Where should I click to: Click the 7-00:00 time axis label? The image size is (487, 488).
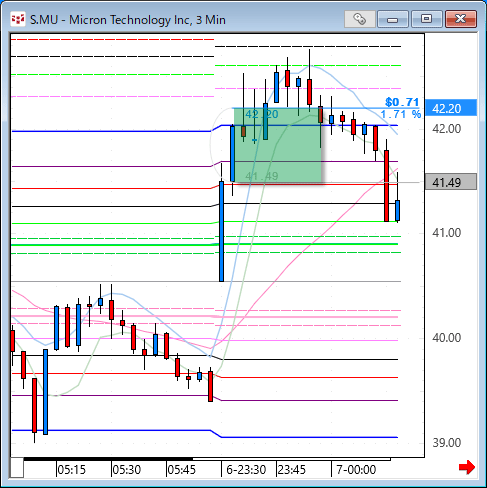[356, 470]
